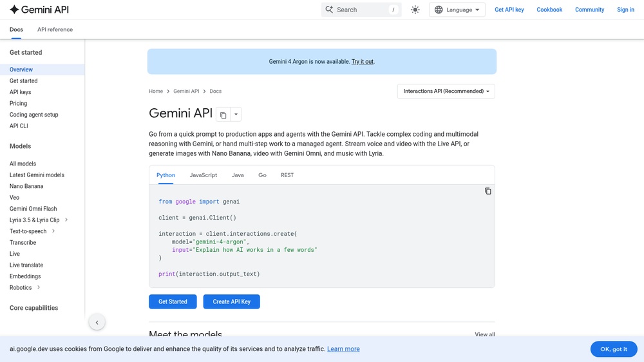Viewport: 644px width, 362px height.
Task: Copy page icon next to Gemini API title
Action: 223,115
